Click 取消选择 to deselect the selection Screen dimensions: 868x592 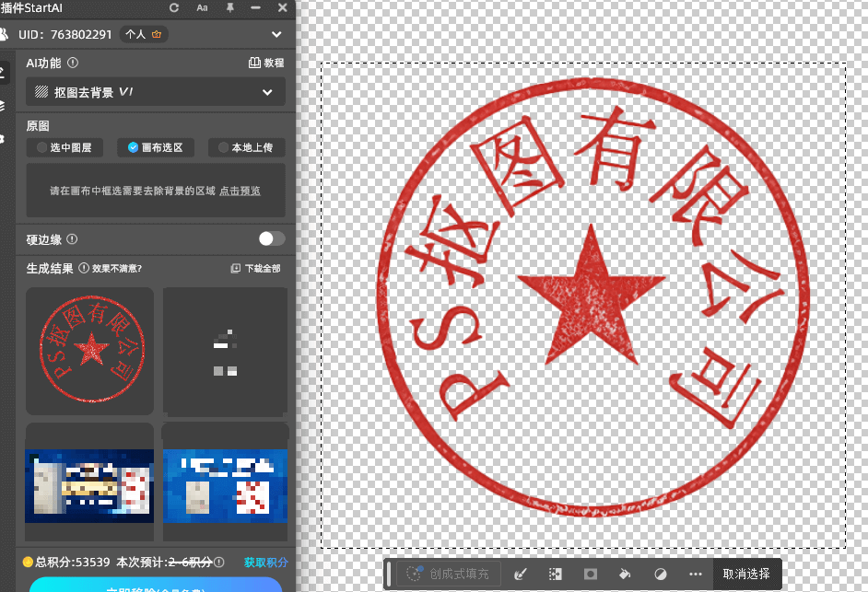746,575
